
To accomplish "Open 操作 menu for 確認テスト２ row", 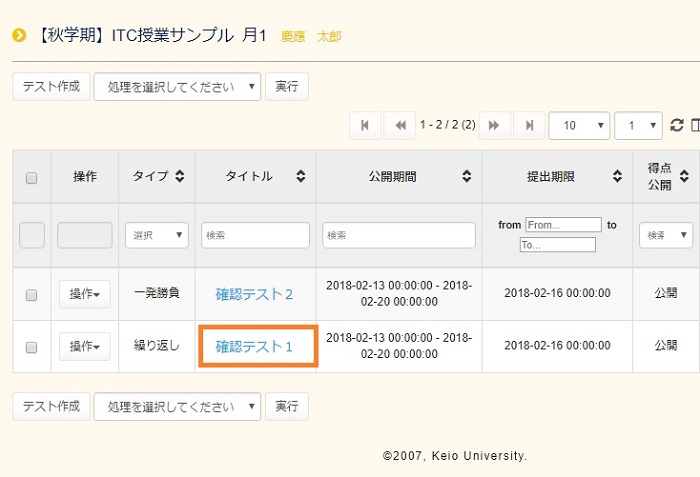I will tap(84, 294).
